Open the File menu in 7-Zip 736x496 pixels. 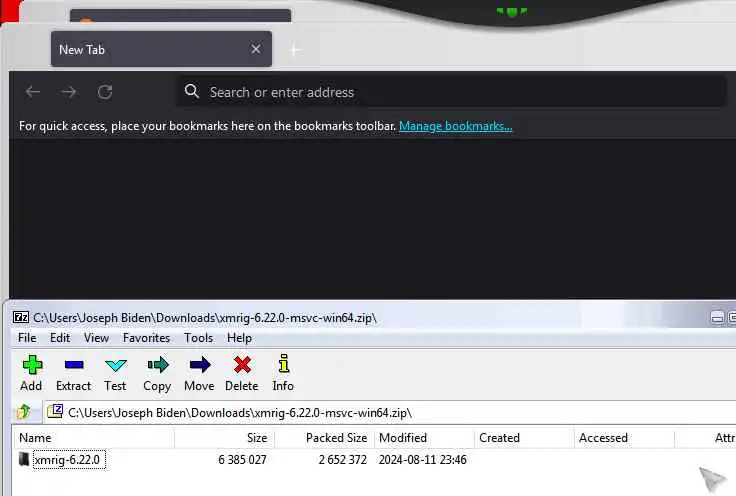(27, 338)
